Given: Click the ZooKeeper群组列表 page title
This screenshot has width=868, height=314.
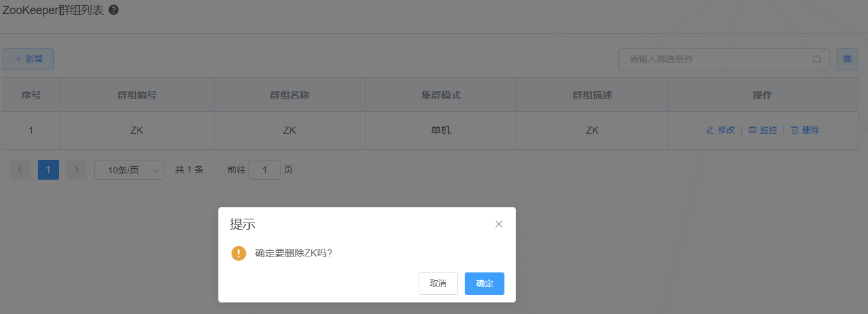Looking at the screenshot, I should click(53, 10).
